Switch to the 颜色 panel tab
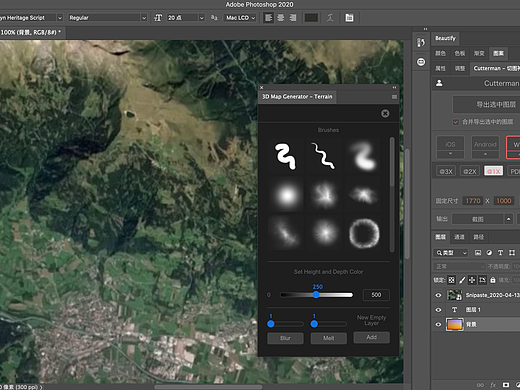The width and height of the screenshot is (520, 390). pos(440,53)
